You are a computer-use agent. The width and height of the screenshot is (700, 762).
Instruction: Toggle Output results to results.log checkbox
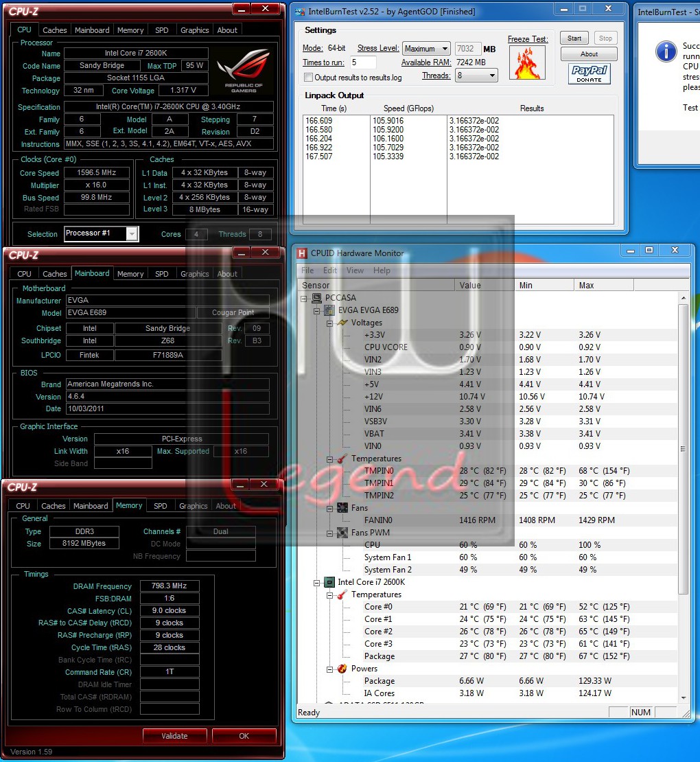[308, 78]
